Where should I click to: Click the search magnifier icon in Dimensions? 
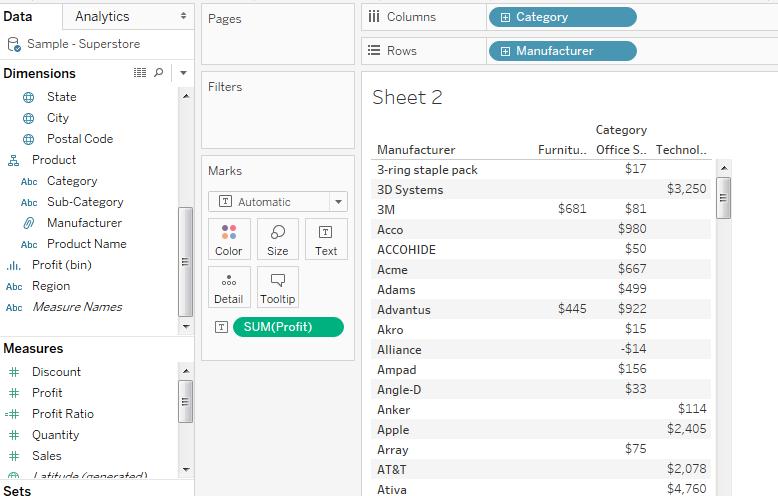(159, 73)
